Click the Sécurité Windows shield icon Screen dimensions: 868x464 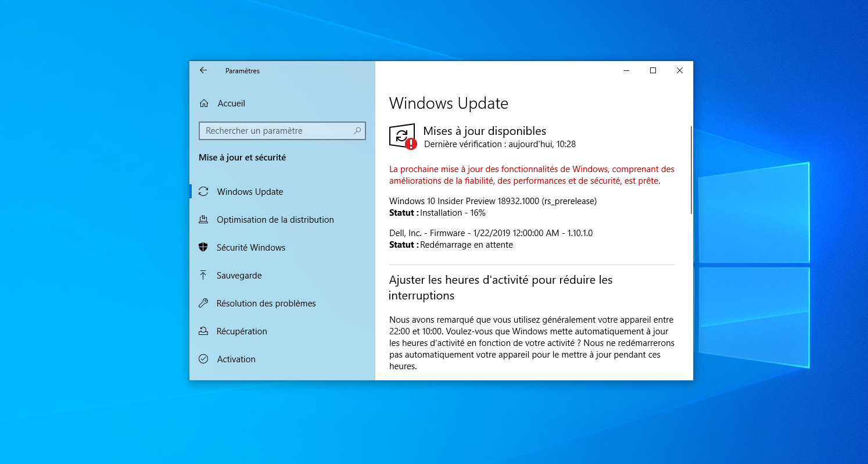pyautogui.click(x=203, y=247)
